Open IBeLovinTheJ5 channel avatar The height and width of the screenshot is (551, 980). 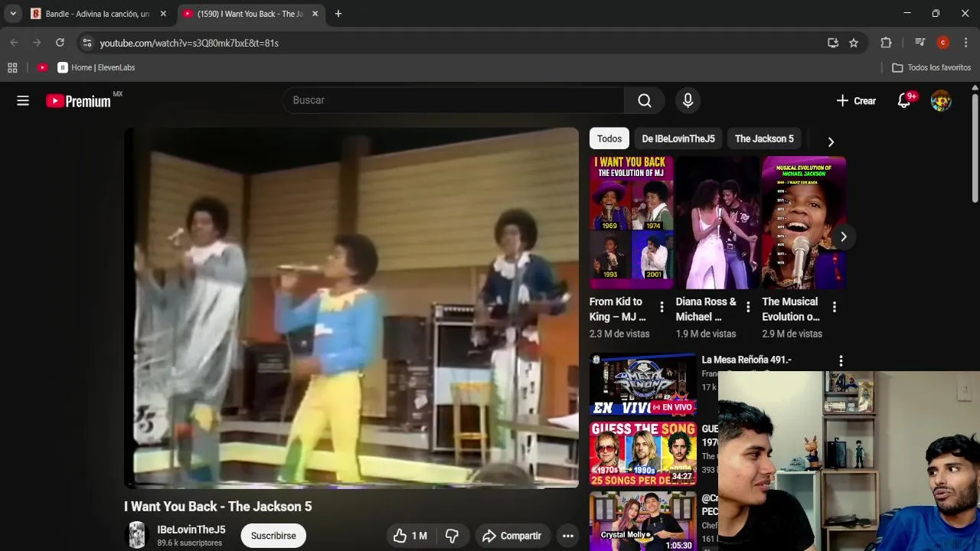tap(137, 535)
